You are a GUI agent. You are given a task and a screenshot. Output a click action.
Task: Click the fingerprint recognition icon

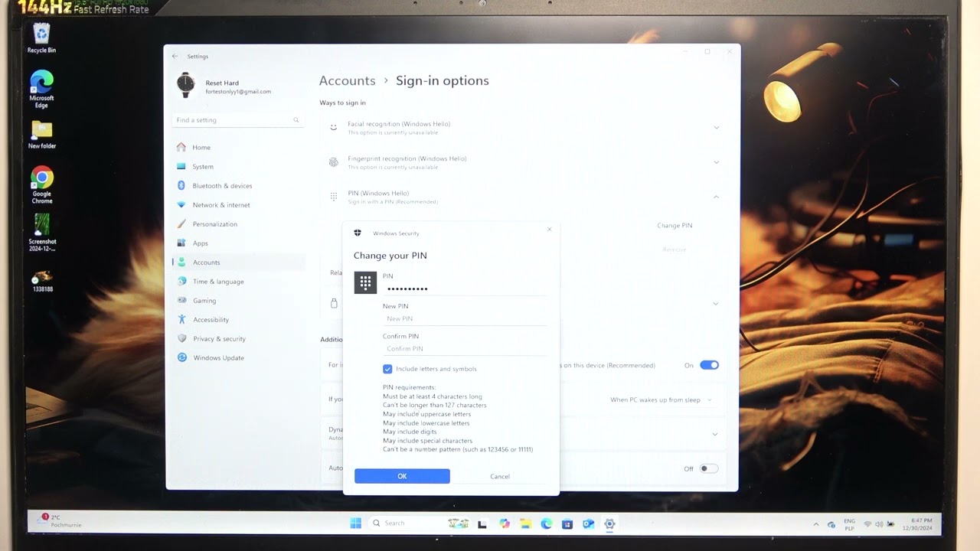[333, 162]
